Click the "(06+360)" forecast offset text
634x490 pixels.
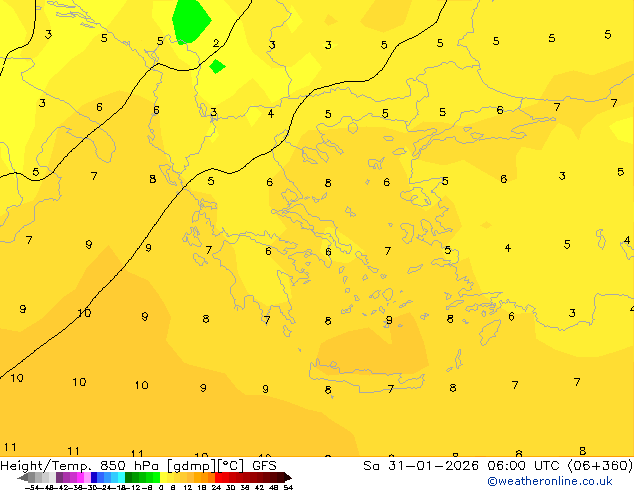tap(600, 466)
